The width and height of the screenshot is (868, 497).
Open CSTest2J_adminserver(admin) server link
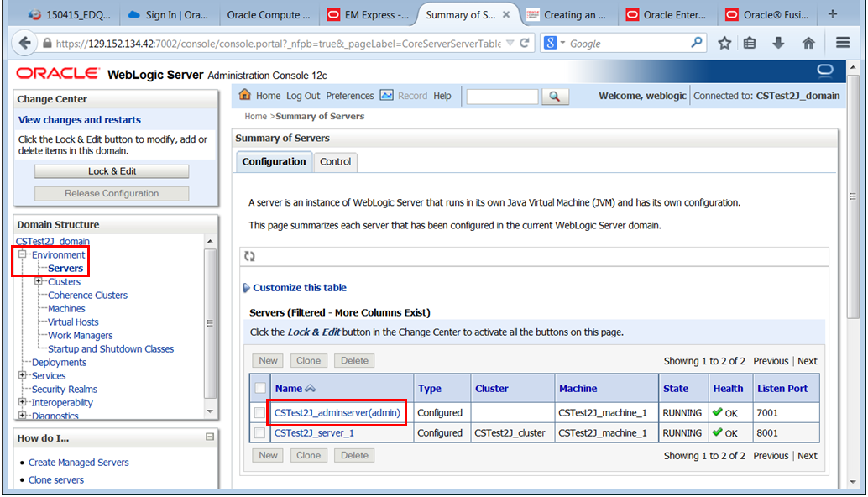point(337,413)
